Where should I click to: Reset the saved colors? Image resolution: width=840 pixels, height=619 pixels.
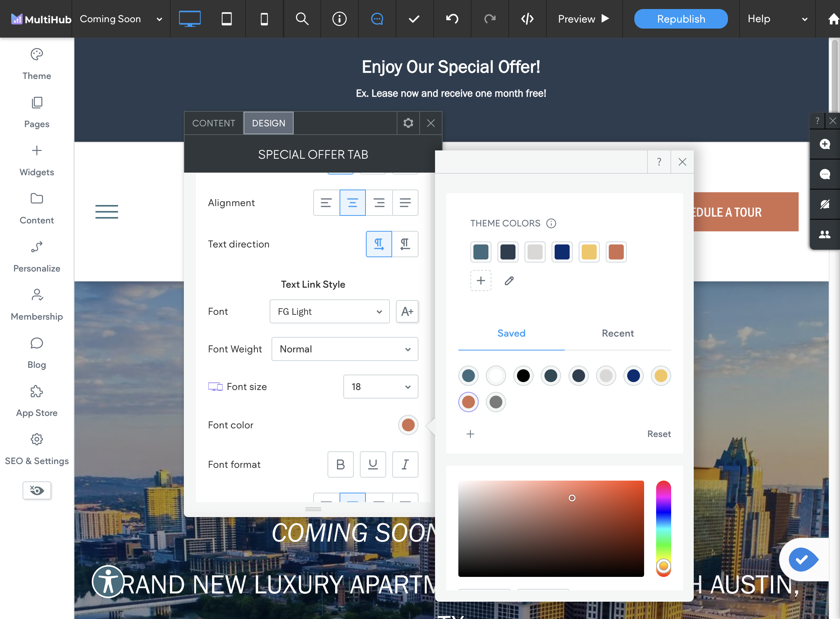[659, 434]
